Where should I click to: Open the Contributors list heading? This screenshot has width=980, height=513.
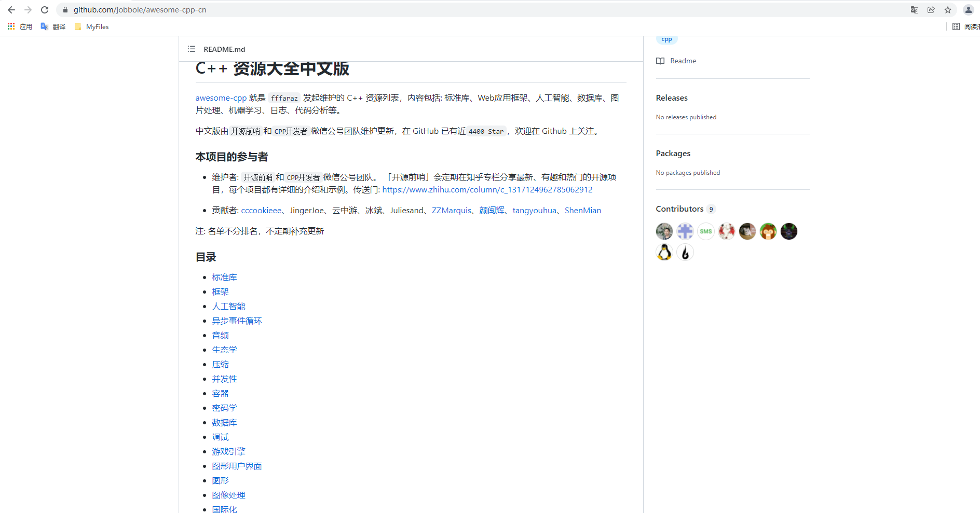679,209
